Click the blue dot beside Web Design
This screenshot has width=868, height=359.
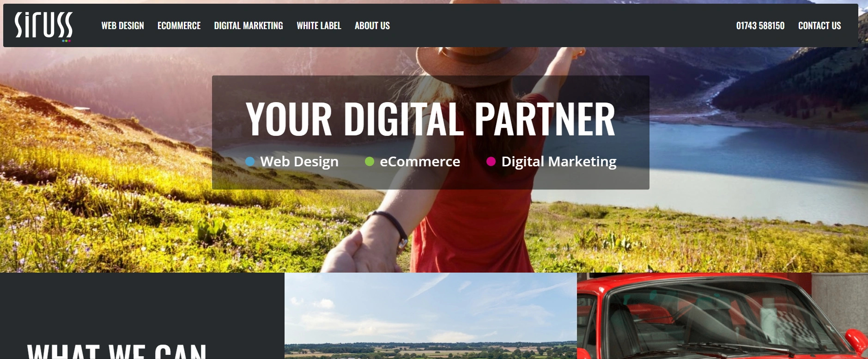(x=250, y=161)
